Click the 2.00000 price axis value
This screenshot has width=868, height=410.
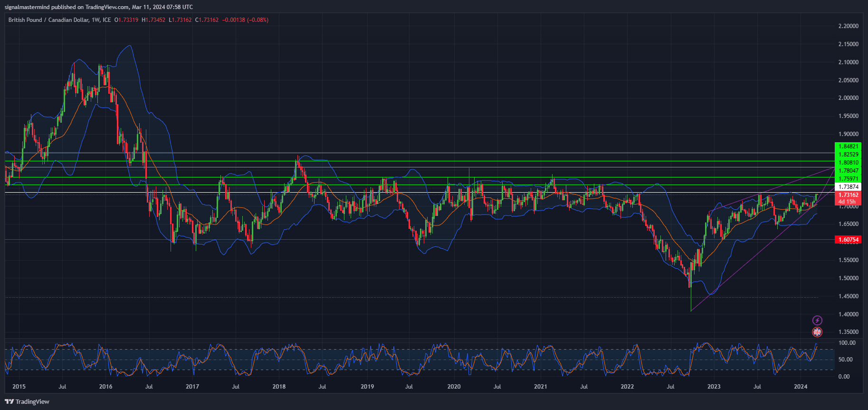848,98
